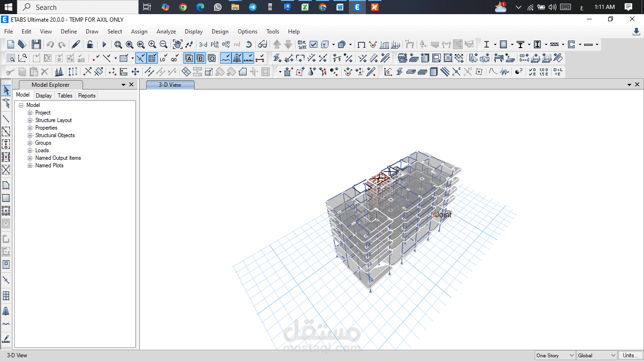Screen dimensions: 644x362
Task: Open Word from the taskbar
Action: (340, 7)
